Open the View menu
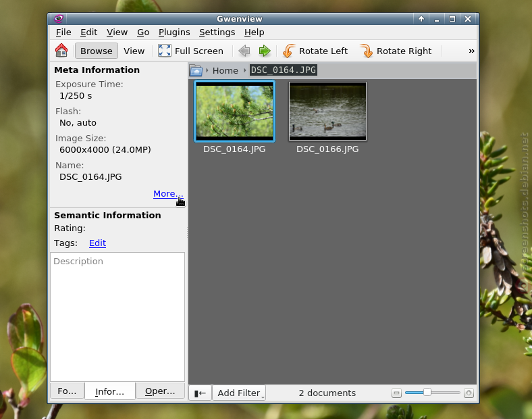This screenshot has height=419, width=532. (x=117, y=32)
